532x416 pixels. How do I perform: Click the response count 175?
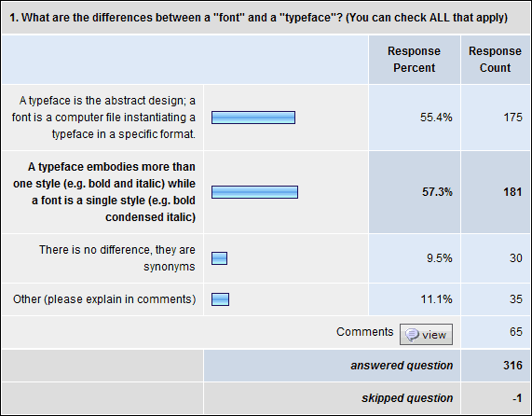coord(512,118)
